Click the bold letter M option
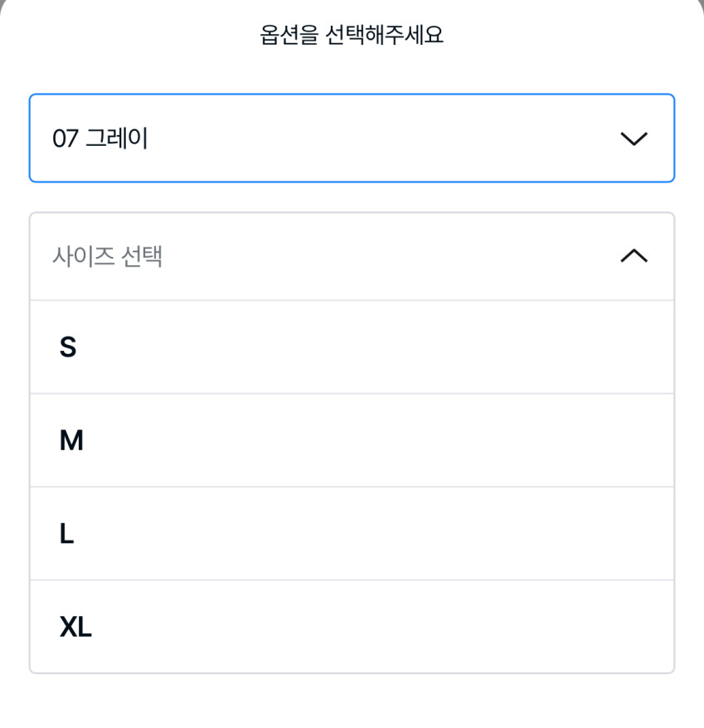This screenshot has height=728, width=704. tap(71, 440)
